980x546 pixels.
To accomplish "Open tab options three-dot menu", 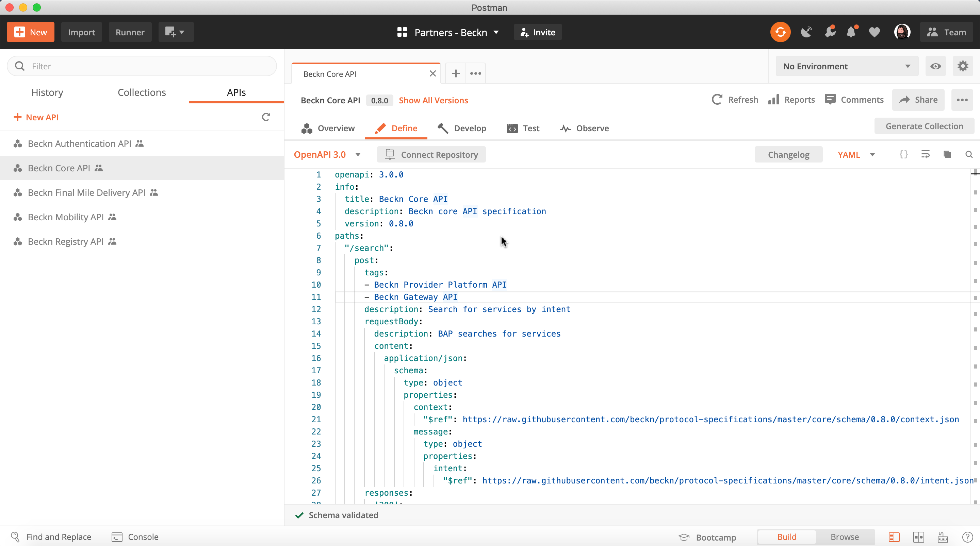I will coord(476,73).
